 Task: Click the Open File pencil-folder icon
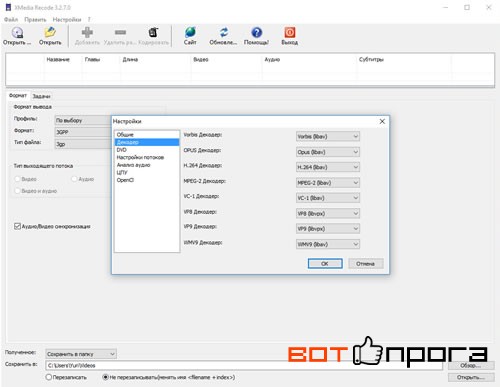[x=50, y=32]
